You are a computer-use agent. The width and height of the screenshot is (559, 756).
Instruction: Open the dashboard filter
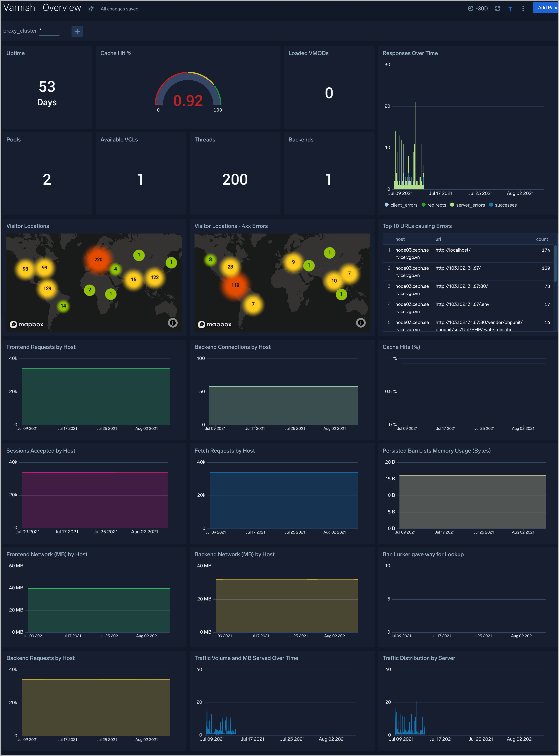510,8
